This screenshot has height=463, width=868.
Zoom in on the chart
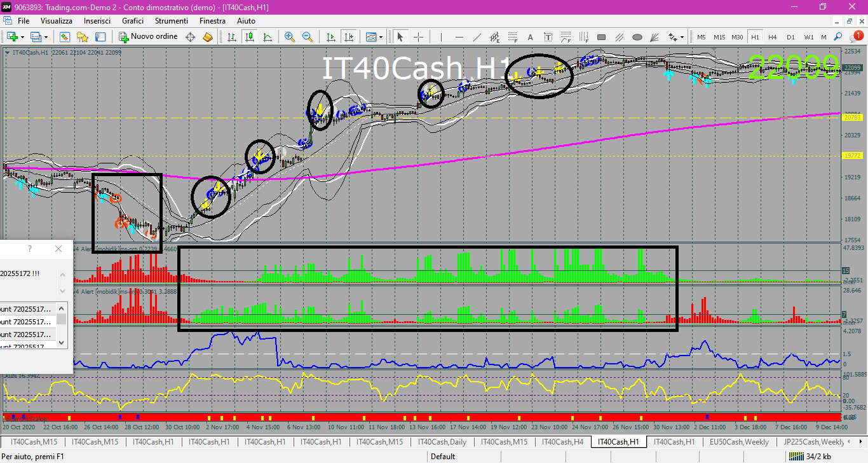click(x=290, y=37)
